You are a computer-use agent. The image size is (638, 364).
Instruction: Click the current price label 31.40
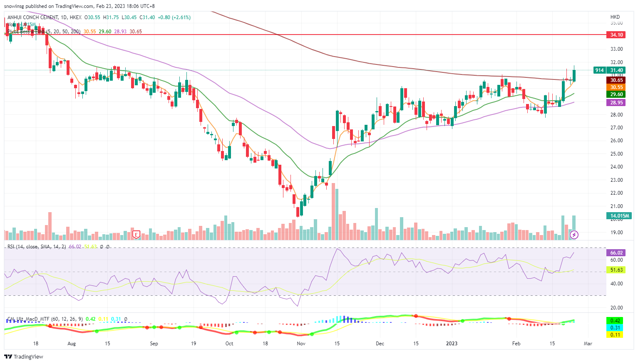pyautogui.click(x=616, y=70)
